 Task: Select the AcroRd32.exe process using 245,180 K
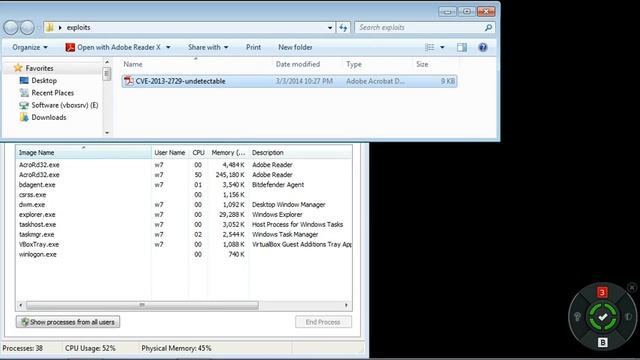coord(184,175)
